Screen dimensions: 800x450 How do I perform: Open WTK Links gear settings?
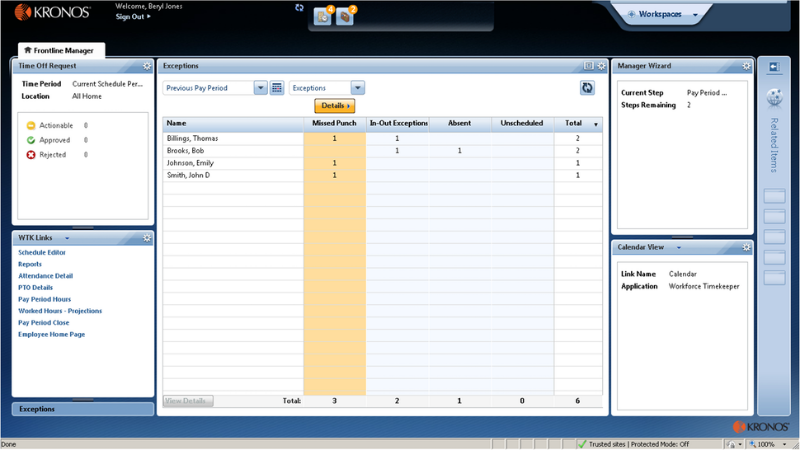(x=147, y=238)
